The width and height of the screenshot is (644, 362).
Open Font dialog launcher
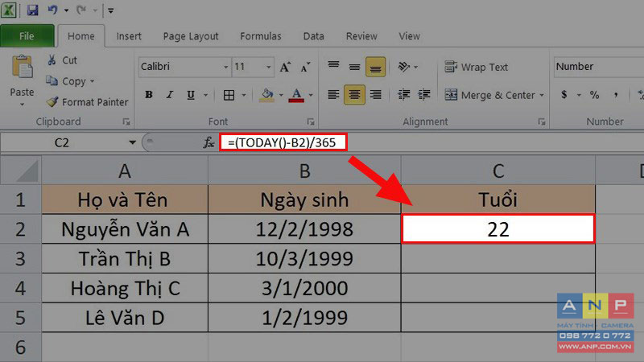pyautogui.click(x=311, y=122)
